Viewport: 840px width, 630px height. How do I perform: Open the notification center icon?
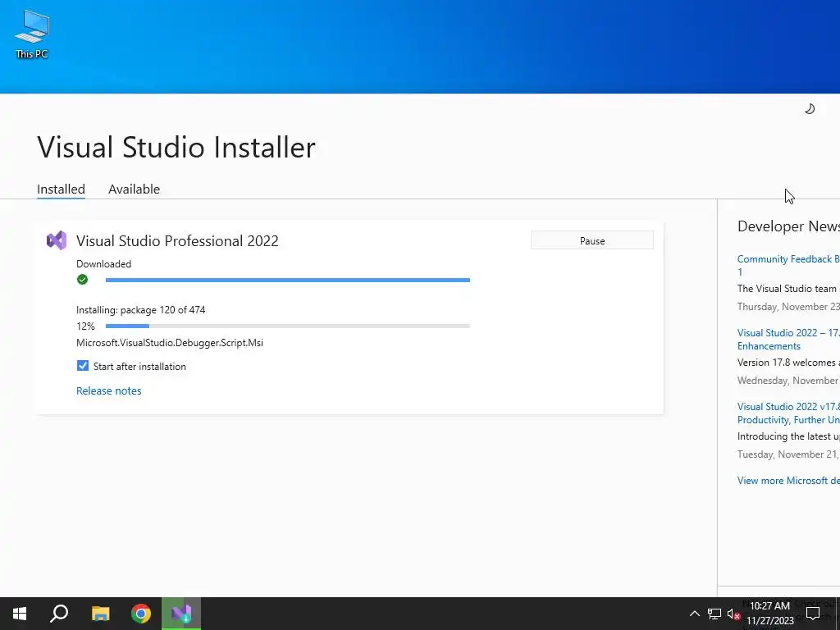[x=813, y=614]
